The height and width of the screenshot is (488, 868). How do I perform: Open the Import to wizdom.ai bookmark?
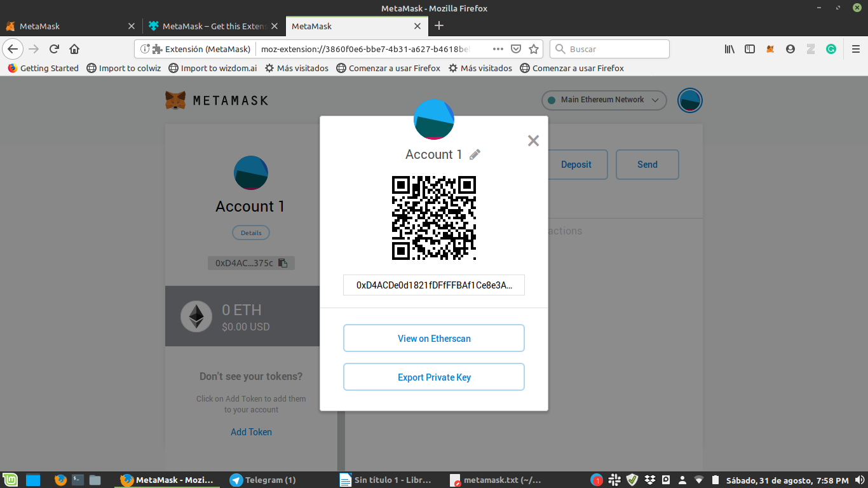(213, 68)
